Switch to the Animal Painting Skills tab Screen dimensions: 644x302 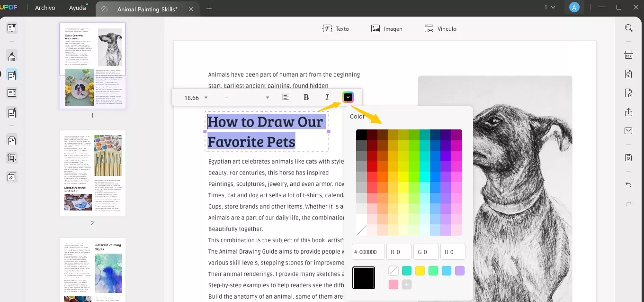click(x=147, y=9)
